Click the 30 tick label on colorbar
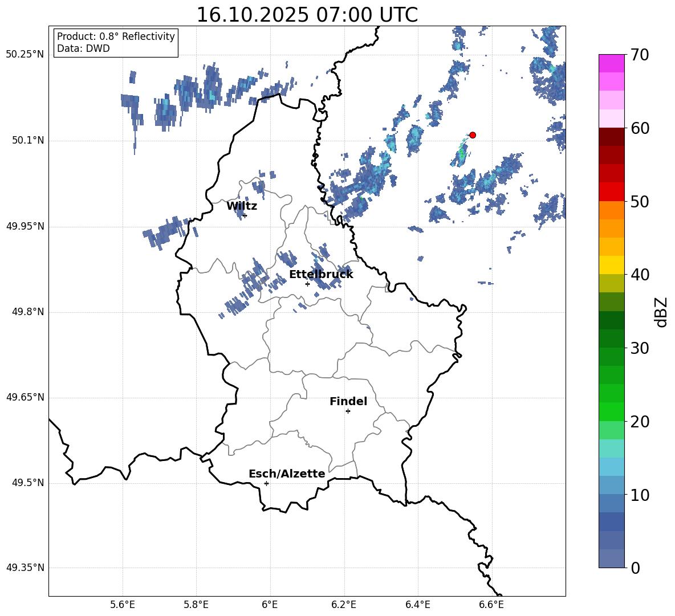This screenshot has width=675, height=616. [640, 348]
